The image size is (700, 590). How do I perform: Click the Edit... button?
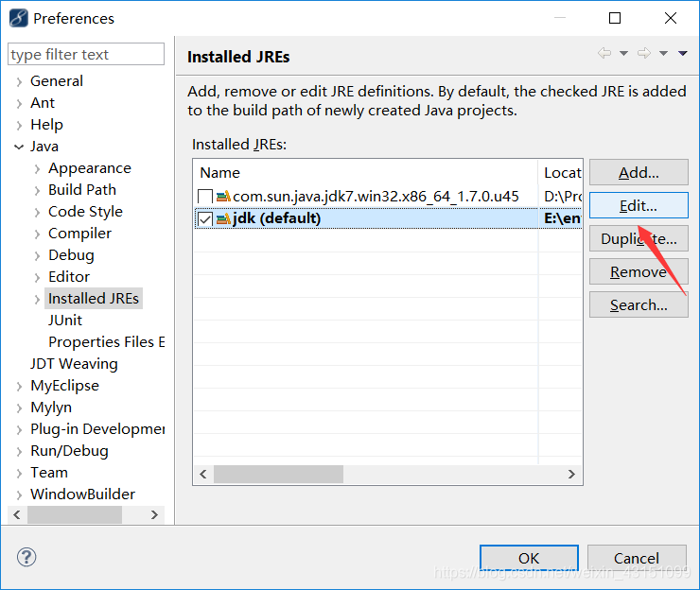tap(639, 205)
